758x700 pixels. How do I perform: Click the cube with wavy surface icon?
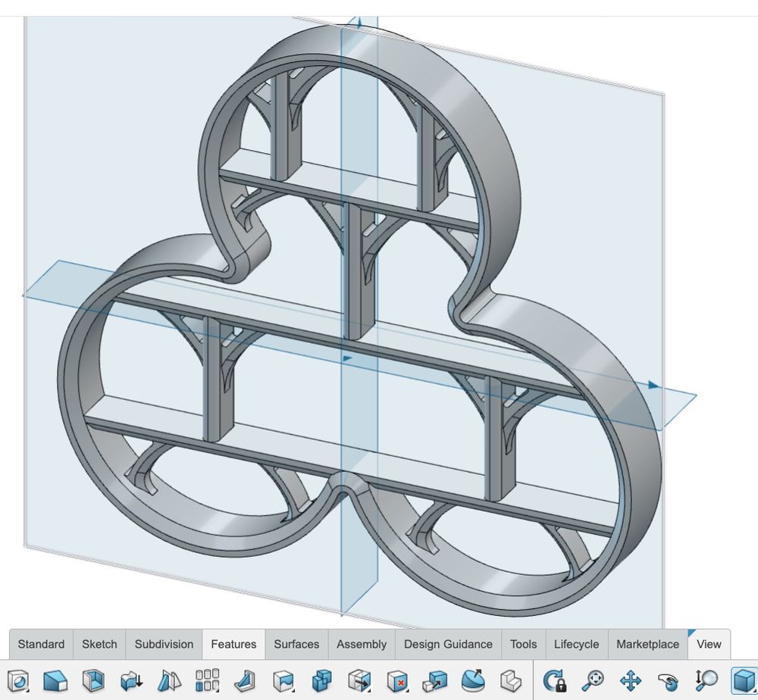coord(283,680)
